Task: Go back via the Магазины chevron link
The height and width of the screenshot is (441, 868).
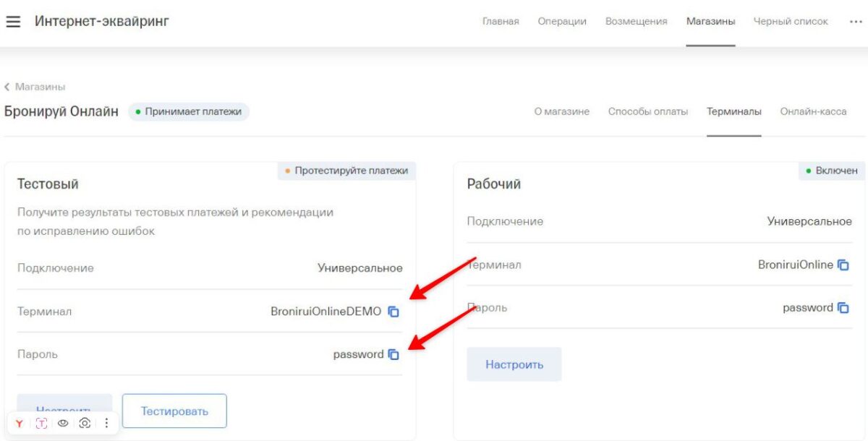Action: 35,87
